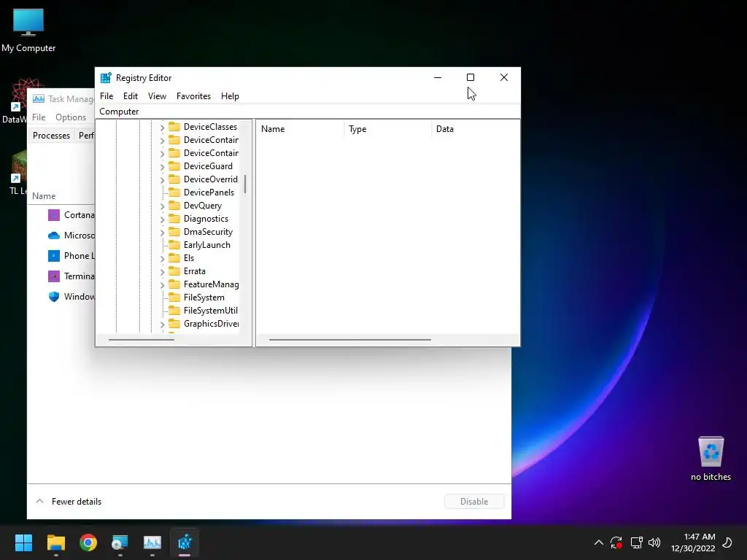Click Microsoft OneDrive cloud icon in Task Manager

coord(54,236)
